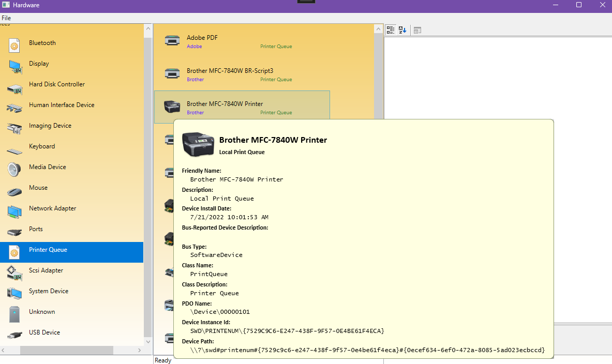Select the Media Device label
The width and height of the screenshot is (612, 364).
tap(47, 167)
